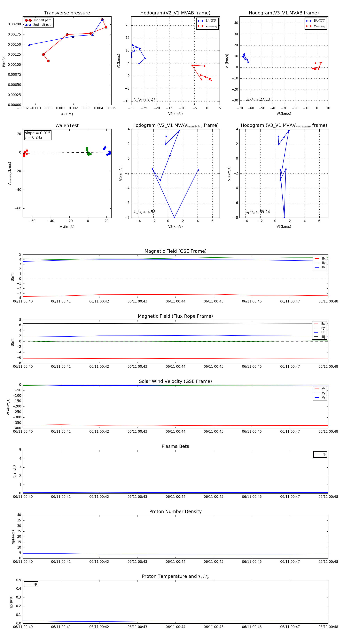Click the 'Bz' legend entry in GSE plot
This screenshot has height=644, width=351.
(320, 267)
